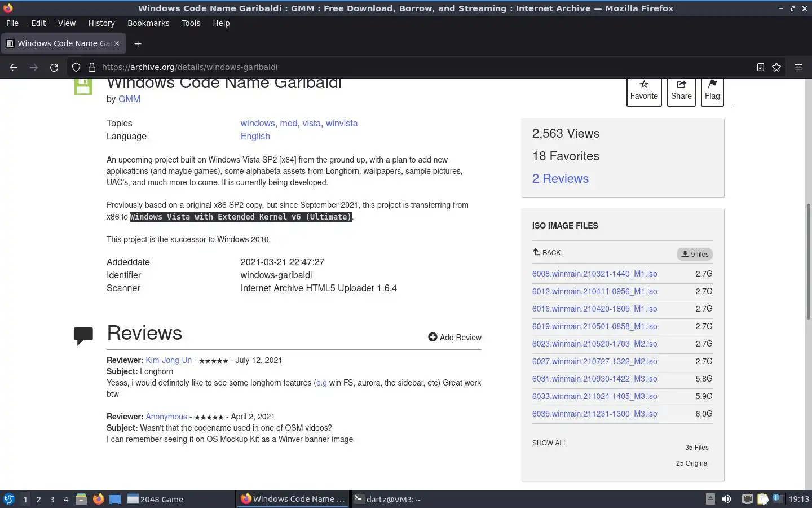Click the page vertical scrollbar
Image resolution: width=812 pixels, height=508 pixels.
(809, 261)
